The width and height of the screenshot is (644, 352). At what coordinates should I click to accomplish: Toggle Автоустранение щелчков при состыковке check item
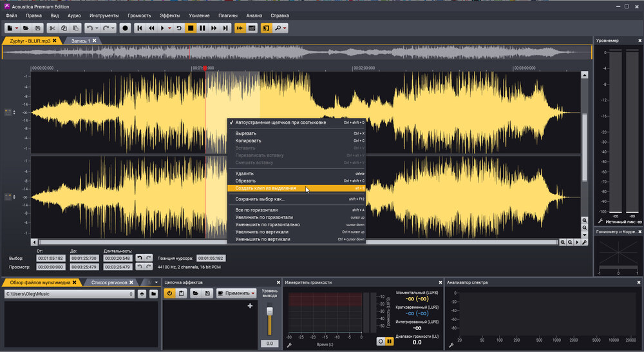click(x=280, y=122)
